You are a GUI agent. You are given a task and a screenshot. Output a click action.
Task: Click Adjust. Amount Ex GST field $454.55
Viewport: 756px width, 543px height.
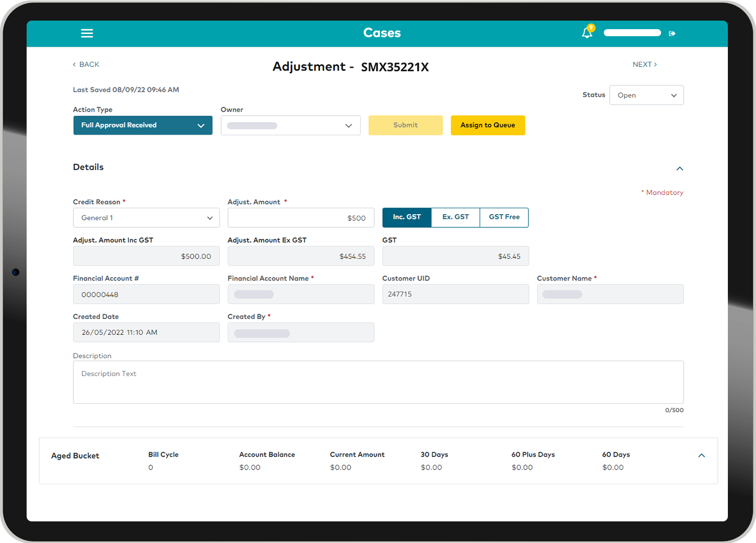tap(301, 256)
